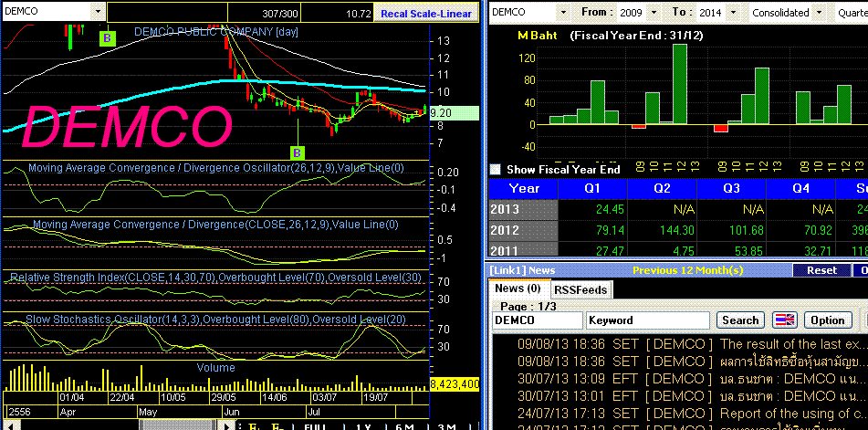Viewport: 868px width, 430px height.
Task: Click the Relative Strength Index indicator title
Action: (x=216, y=277)
